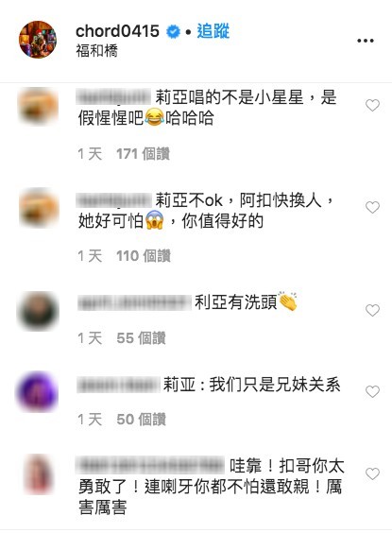
Task: View the 110 個讚 likes list
Action: (143, 255)
